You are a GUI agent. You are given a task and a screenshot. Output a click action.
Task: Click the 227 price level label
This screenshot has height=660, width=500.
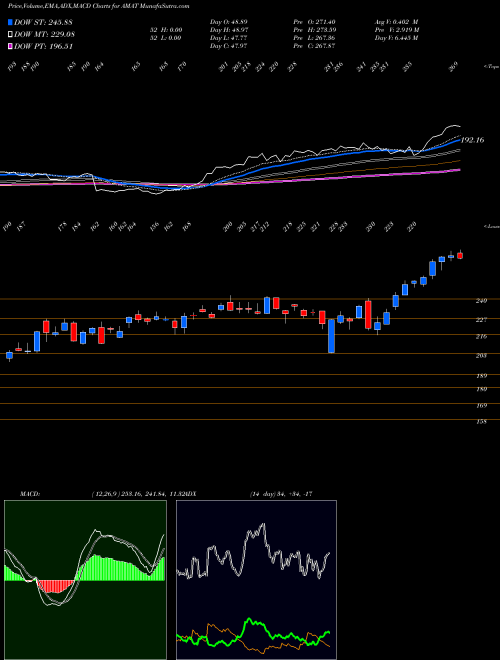pos(481,320)
